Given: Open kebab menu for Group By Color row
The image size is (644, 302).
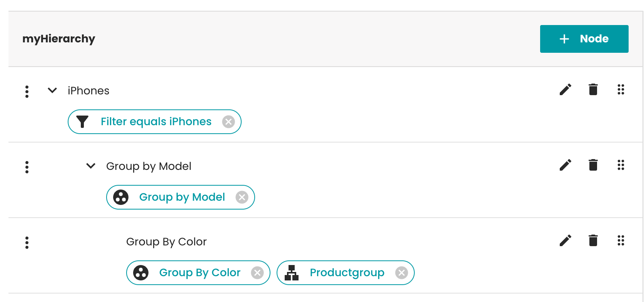Looking at the screenshot, I should 27,242.
